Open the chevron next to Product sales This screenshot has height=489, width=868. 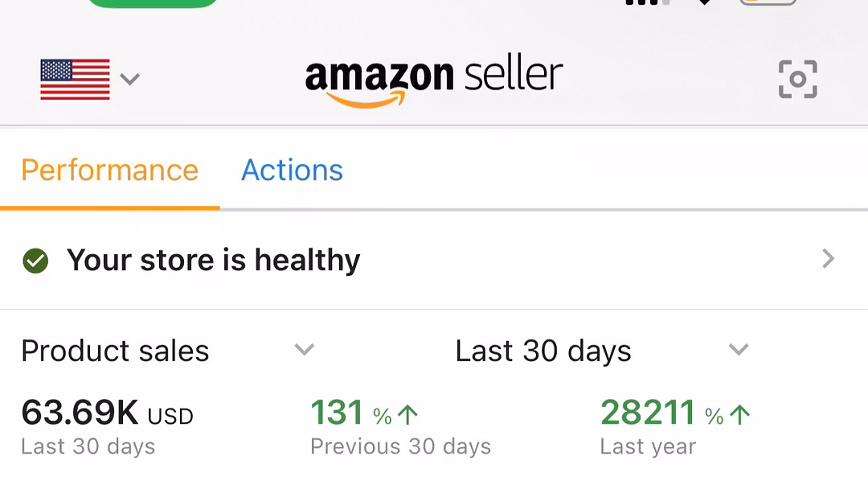tap(304, 349)
